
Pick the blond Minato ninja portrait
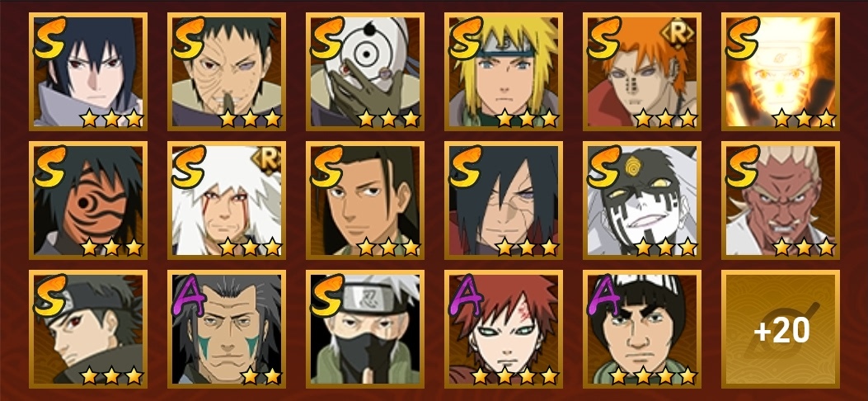point(503,72)
